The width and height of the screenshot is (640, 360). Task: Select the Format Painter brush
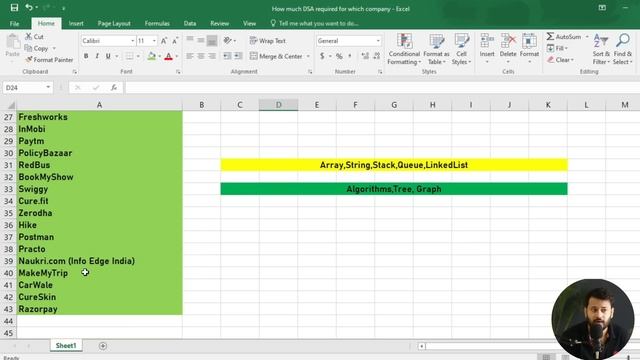click(29, 60)
